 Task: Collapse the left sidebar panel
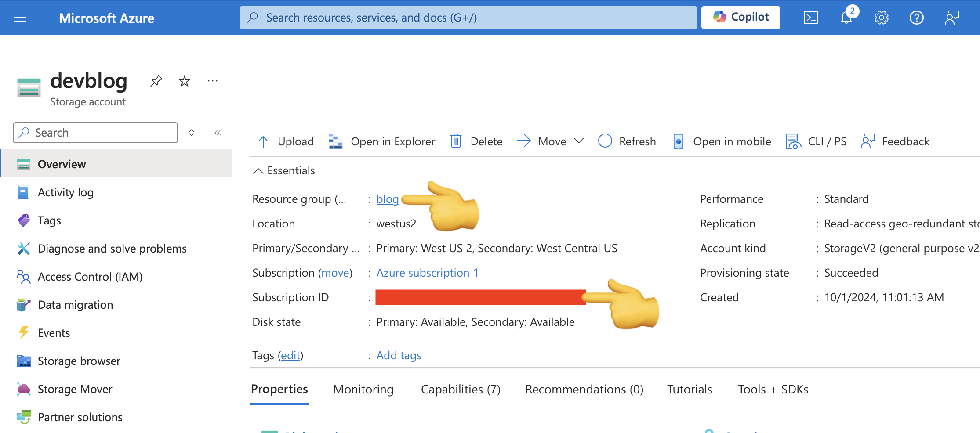pos(218,132)
